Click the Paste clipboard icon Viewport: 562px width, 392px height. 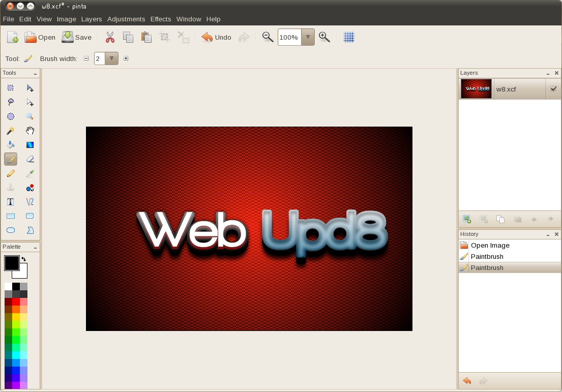point(146,37)
